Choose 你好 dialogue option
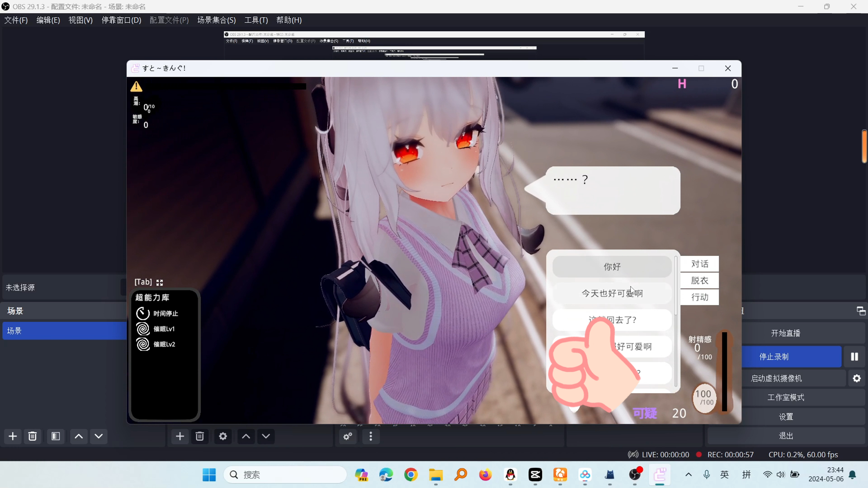This screenshot has width=868, height=488. coord(612,267)
